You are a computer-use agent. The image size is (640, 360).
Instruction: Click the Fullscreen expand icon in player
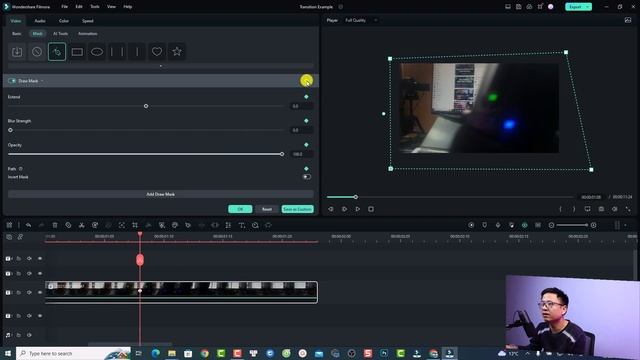(x=628, y=209)
